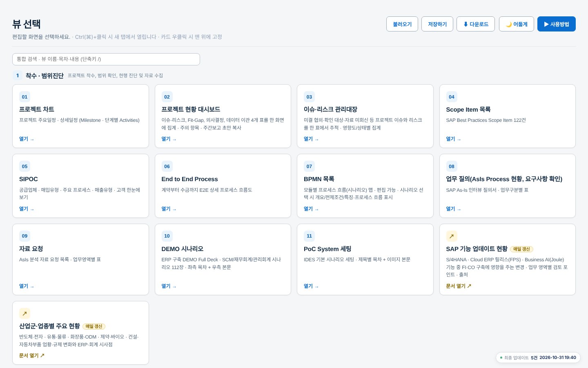Screen dimensions: 588x368
Task: Open the 이슈·리스크 관리대장 열기 link
Action: 311,139
